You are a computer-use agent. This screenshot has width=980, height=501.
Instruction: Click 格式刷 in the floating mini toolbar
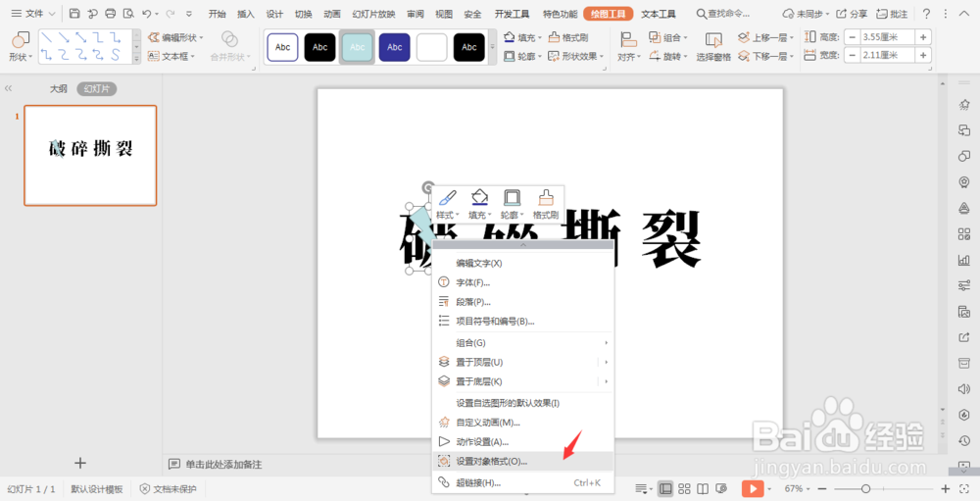(546, 205)
